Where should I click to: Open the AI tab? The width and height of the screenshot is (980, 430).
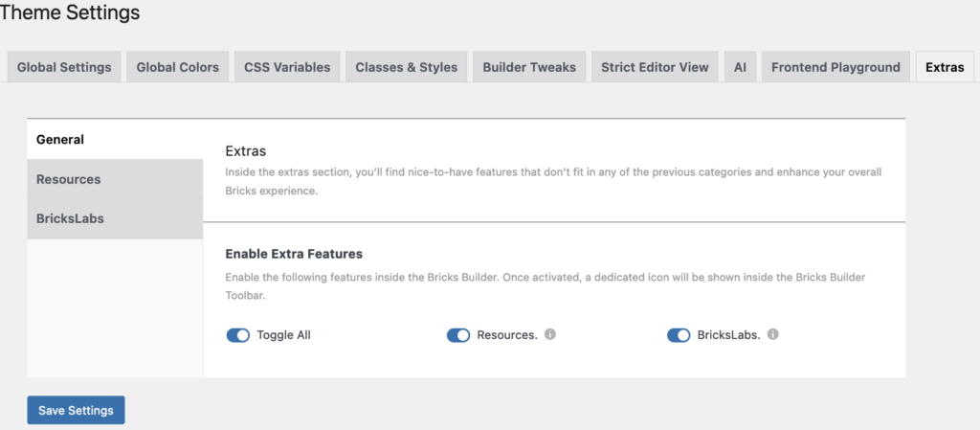740,67
